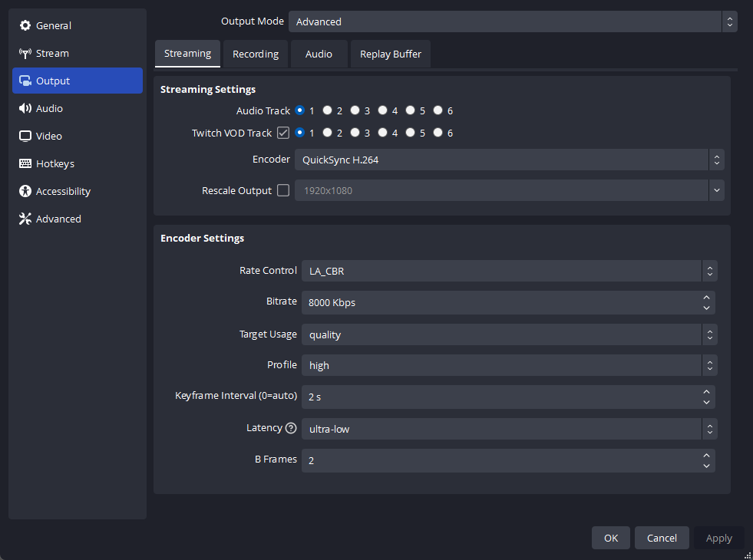Click the Stream antenna icon
The image size is (753, 560).
[x=25, y=53]
